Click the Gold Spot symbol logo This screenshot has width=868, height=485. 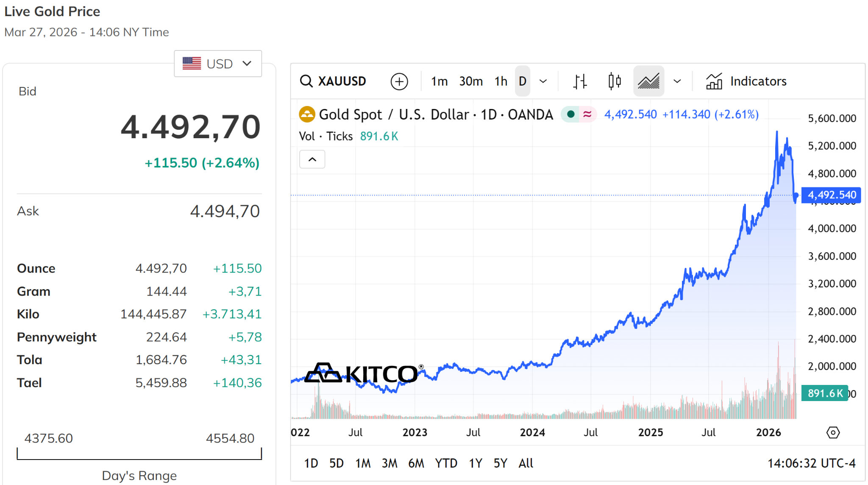[307, 114]
